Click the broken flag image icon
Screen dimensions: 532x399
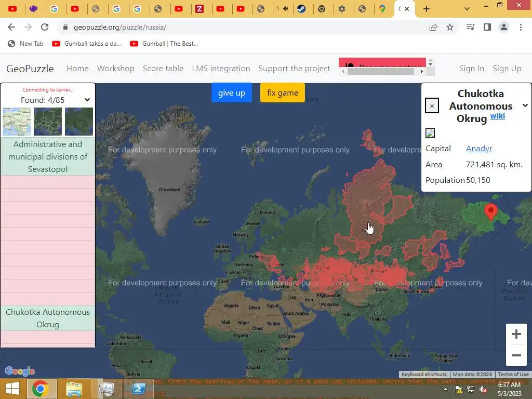pyautogui.click(x=430, y=133)
